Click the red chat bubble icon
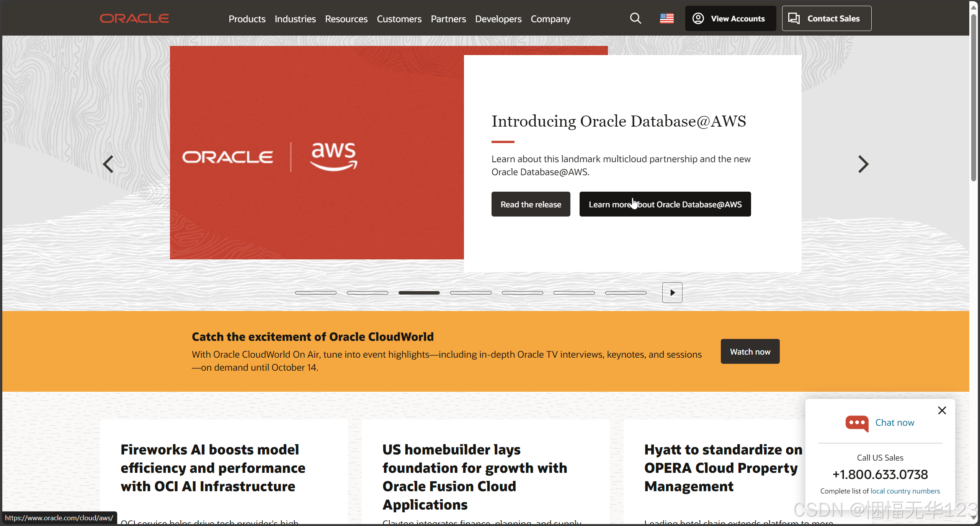 tap(857, 423)
